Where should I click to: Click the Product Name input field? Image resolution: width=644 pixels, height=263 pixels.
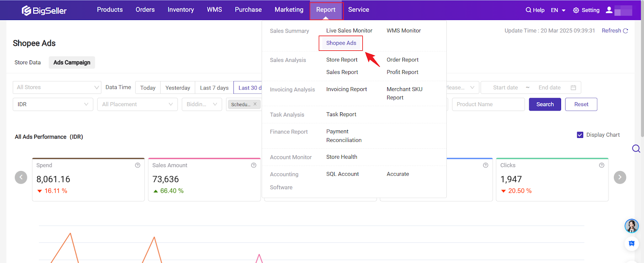(x=488, y=105)
